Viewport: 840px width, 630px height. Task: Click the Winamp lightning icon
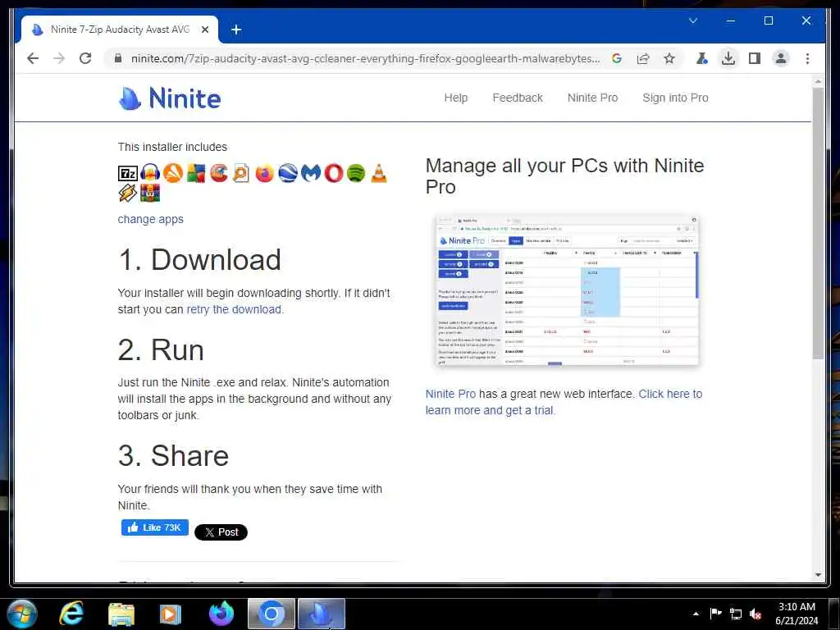point(128,193)
